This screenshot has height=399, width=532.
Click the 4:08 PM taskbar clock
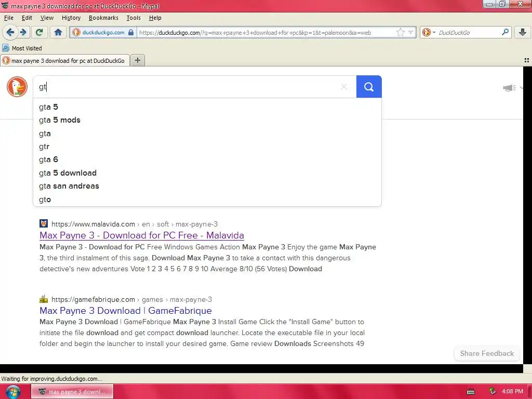(x=512, y=391)
